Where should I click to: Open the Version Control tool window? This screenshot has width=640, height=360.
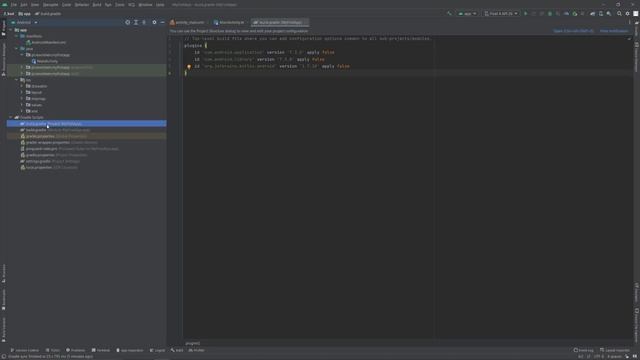[24, 350]
